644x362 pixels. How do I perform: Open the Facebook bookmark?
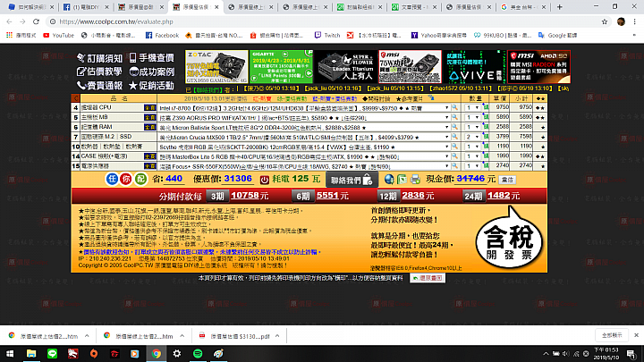162,35
